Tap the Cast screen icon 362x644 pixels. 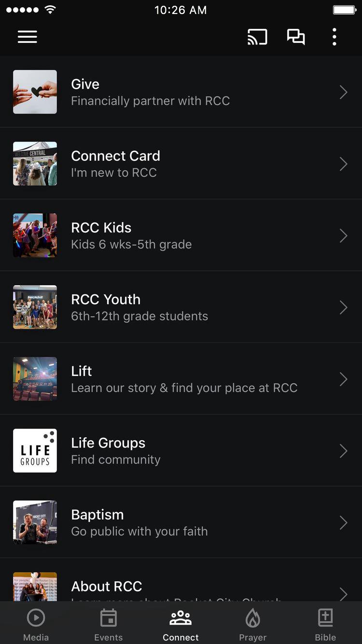tap(257, 37)
